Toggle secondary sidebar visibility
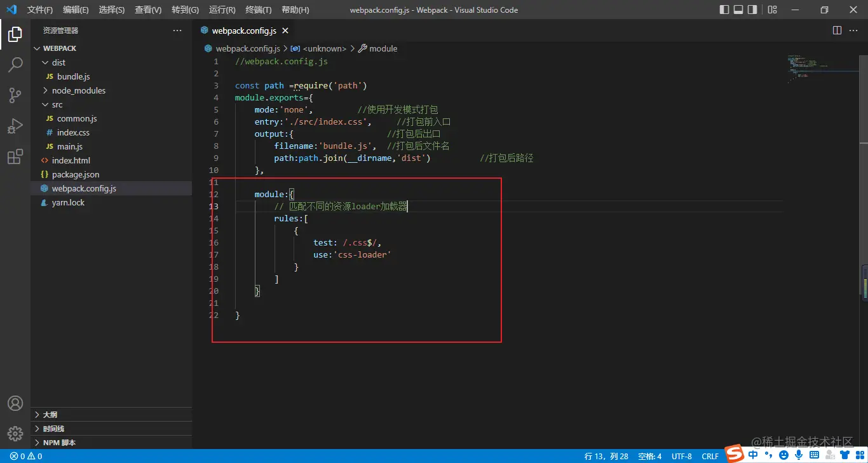Image resolution: width=868 pixels, height=463 pixels. click(x=752, y=10)
